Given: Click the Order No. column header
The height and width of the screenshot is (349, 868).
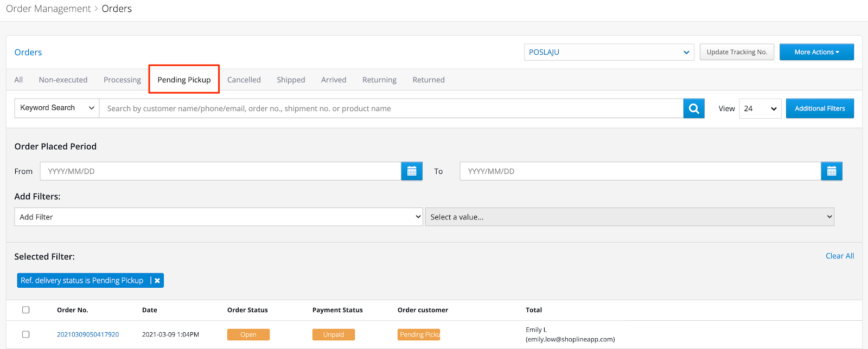Looking at the screenshot, I should pos(73,310).
